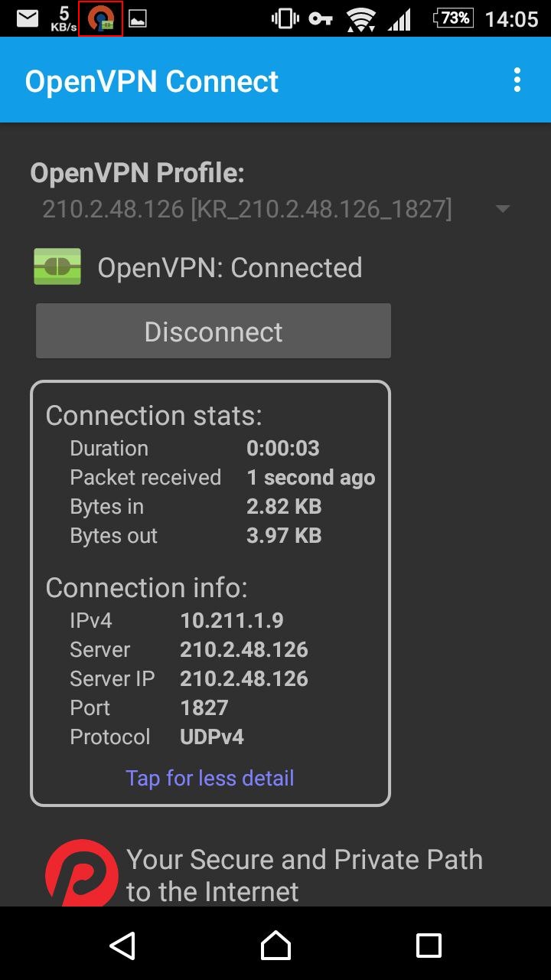Tap the mail notification icon

[x=28, y=18]
